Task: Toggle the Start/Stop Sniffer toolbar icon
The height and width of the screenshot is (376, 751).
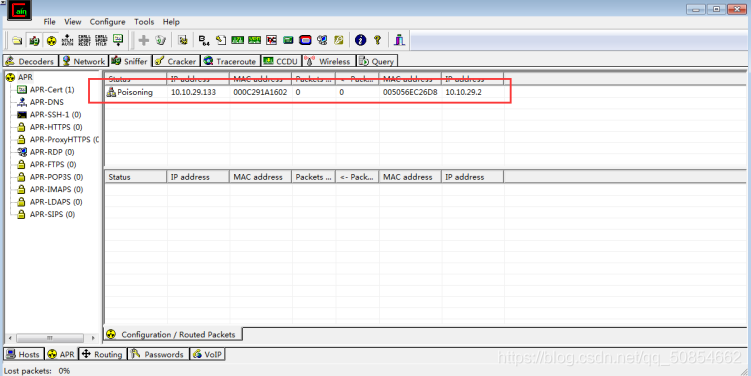Action: click(x=34, y=41)
